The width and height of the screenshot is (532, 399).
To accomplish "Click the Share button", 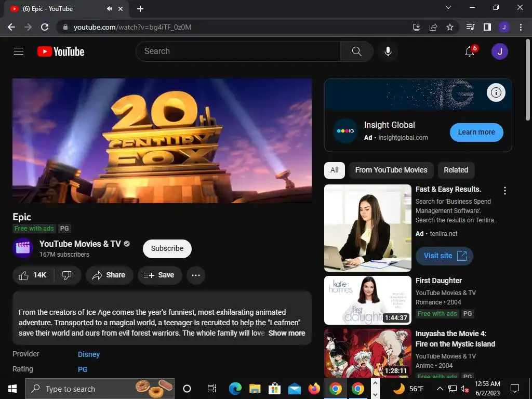I will point(109,275).
